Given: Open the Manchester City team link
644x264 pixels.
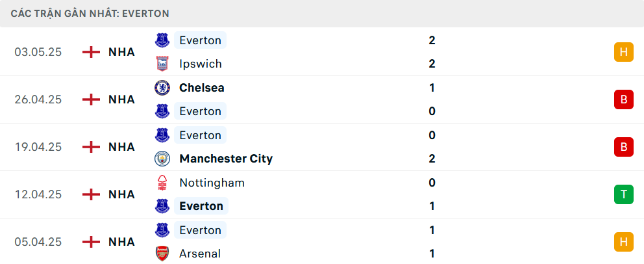Looking at the screenshot, I should tap(225, 159).
